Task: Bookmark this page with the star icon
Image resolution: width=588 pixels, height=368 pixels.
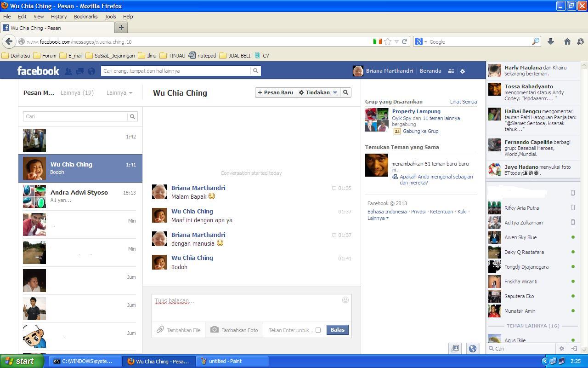Action: tap(388, 41)
